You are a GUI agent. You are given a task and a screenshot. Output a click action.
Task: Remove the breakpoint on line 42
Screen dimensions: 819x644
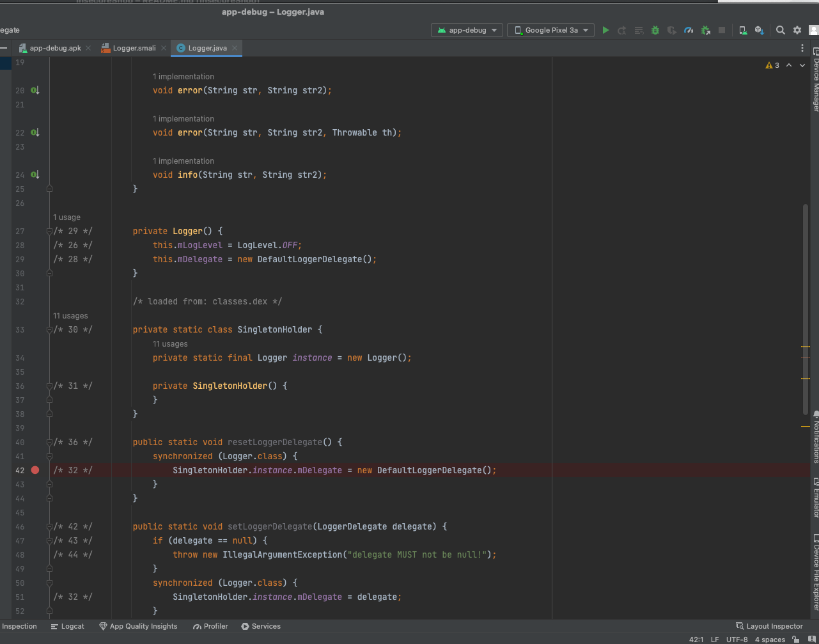pyautogui.click(x=35, y=470)
